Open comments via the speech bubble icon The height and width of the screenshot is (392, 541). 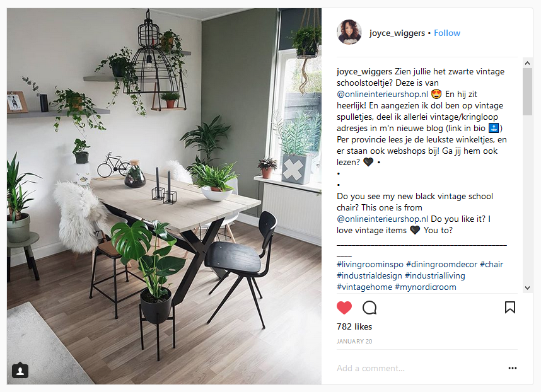coord(369,308)
